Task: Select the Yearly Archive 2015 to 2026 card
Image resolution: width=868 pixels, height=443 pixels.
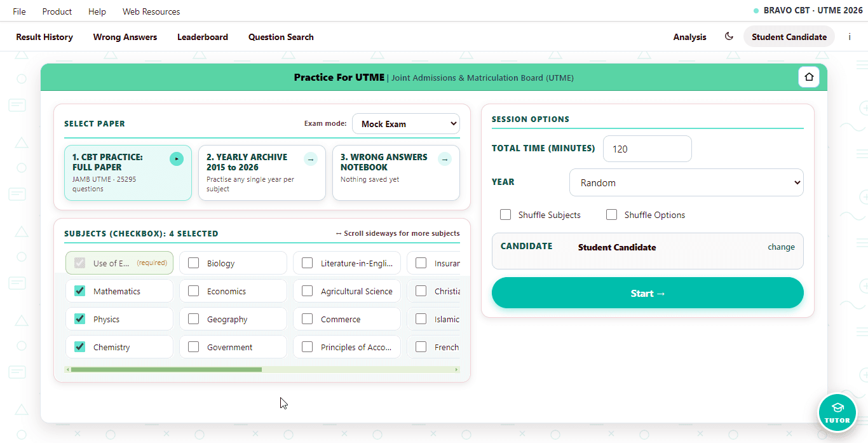Action: 262,173
